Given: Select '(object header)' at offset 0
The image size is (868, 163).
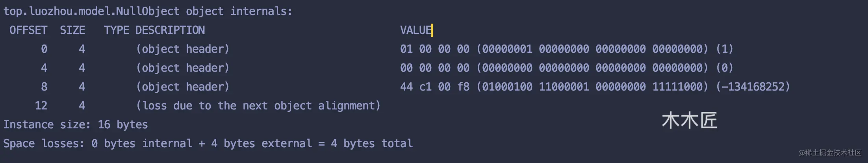Looking at the screenshot, I should 183,49.
